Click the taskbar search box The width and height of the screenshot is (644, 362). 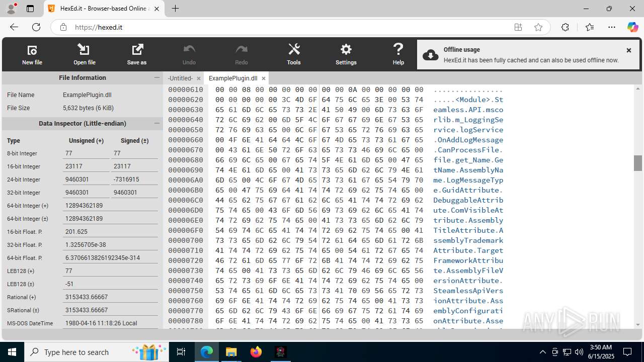(x=96, y=352)
